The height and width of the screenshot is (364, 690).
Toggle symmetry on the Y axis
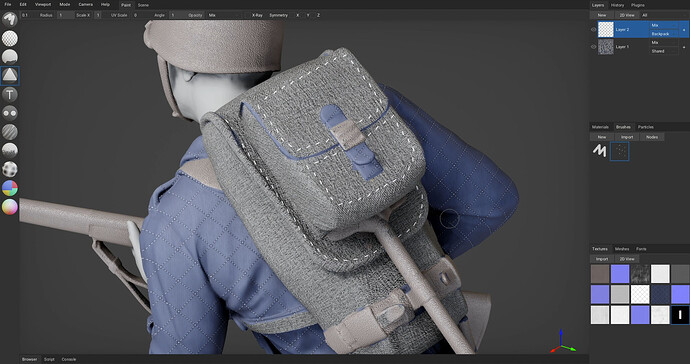tap(308, 15)
